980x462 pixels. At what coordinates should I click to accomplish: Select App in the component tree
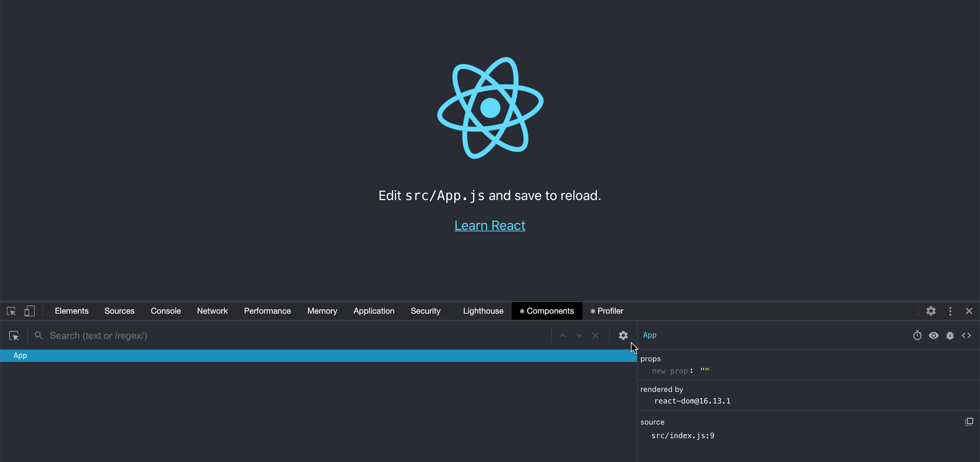coord(20,356)
